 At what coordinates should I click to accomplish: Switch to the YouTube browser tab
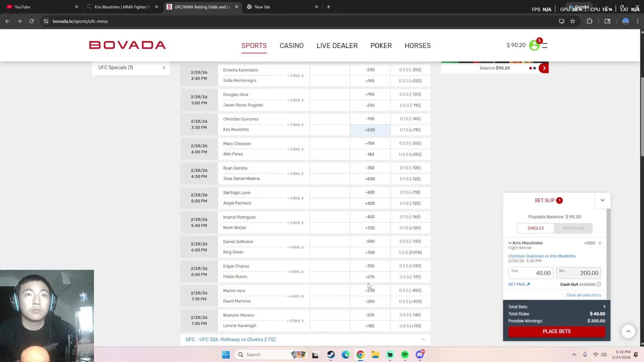coord(40,7)
